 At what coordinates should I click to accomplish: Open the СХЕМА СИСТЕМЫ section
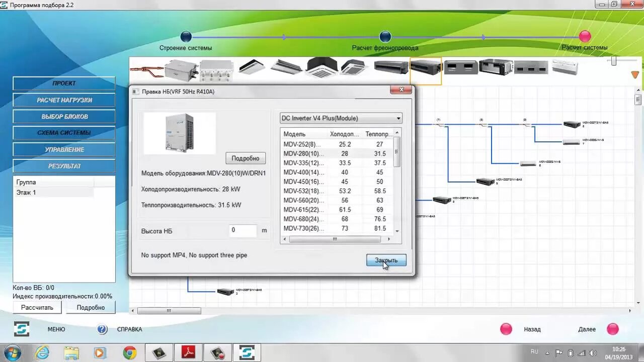(64, 133)
